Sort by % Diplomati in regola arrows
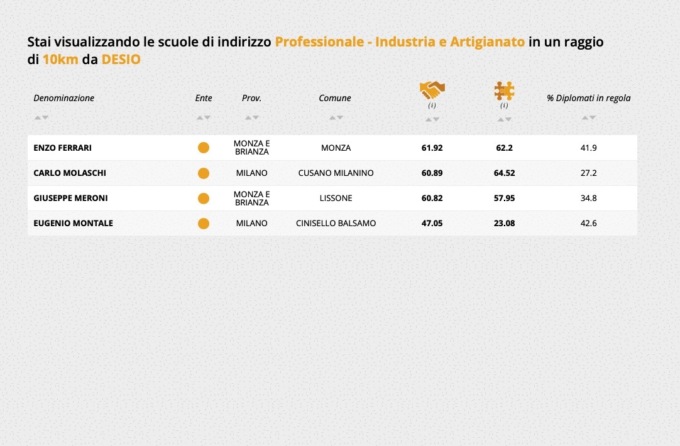The image size is (680, 446). [x=588, y=118]
